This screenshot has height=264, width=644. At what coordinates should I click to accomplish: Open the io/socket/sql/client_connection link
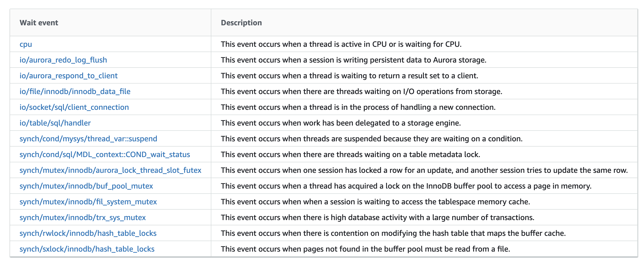74,107
